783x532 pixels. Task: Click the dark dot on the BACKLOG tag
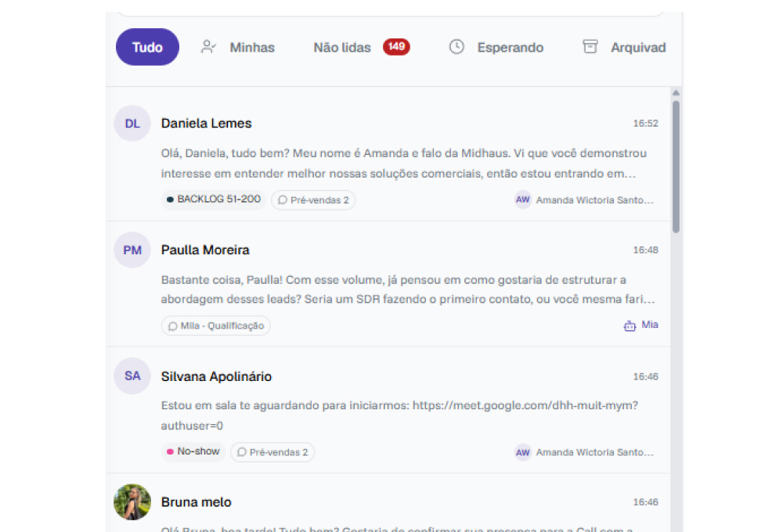tap(170, 199)
